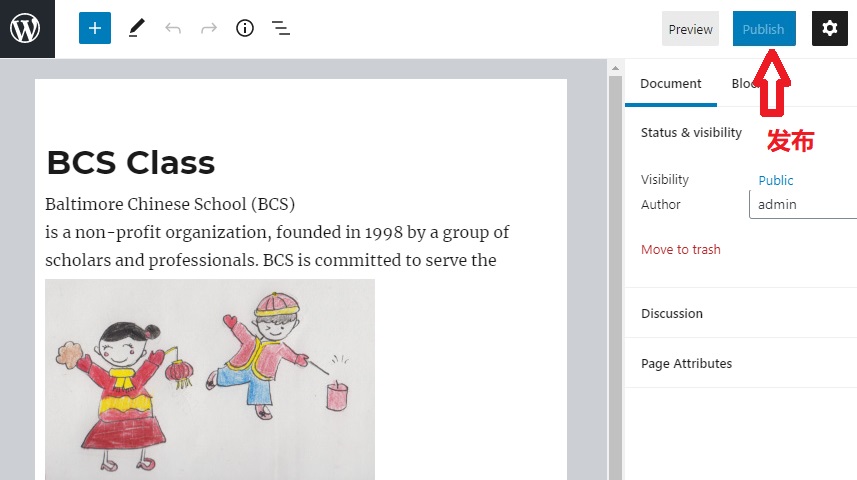Open the content structure info icon

click(x=245, y=29)
